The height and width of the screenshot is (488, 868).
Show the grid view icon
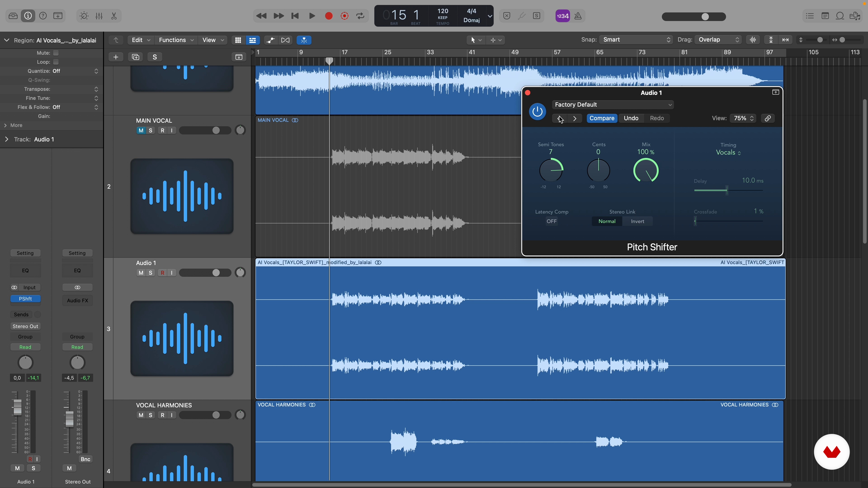(238, 40)
